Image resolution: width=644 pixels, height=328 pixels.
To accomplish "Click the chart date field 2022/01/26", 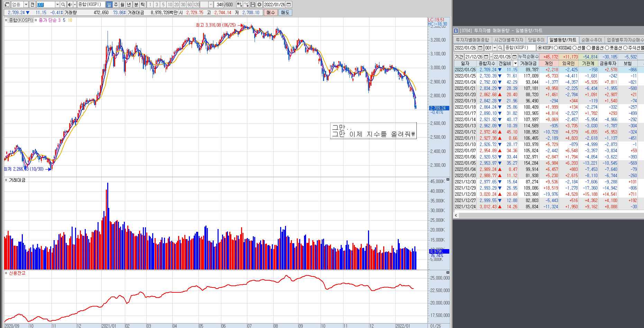I will [x=275, y=4].
